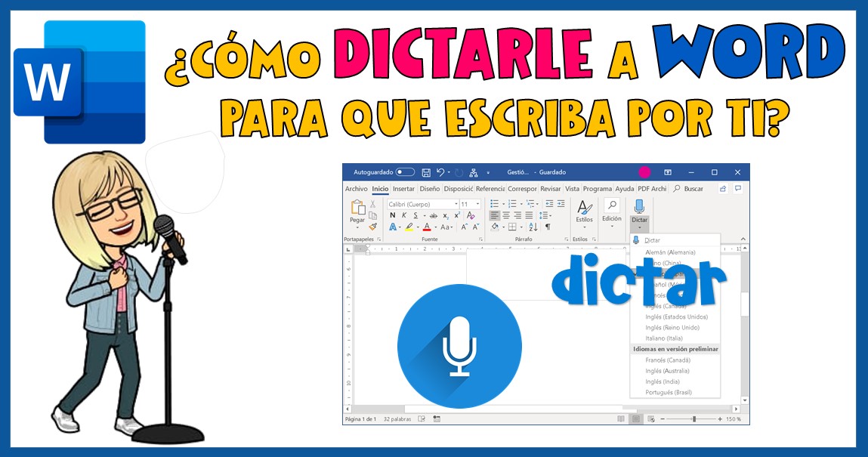This screenshot has width=868, height=457.
Task: Select Alemán (Alemania) language
Action: pos(670,252)
